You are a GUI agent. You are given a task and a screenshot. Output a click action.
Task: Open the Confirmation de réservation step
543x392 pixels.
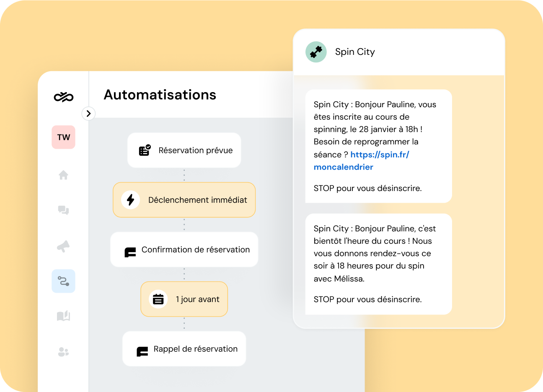pyautogui.click(x=184, y=250)
